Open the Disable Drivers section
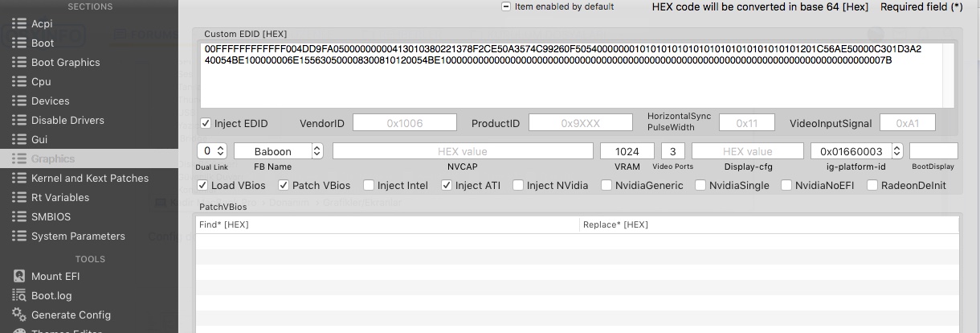 (x=67, y=121)
